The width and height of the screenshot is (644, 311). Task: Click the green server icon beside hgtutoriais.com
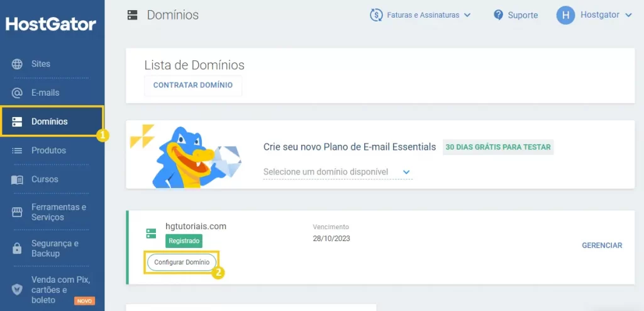(x=151, y=234)
